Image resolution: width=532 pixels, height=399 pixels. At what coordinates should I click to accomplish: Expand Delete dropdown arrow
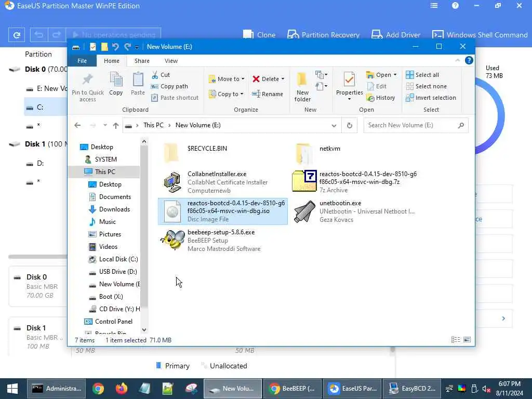(x=283, y=79)
